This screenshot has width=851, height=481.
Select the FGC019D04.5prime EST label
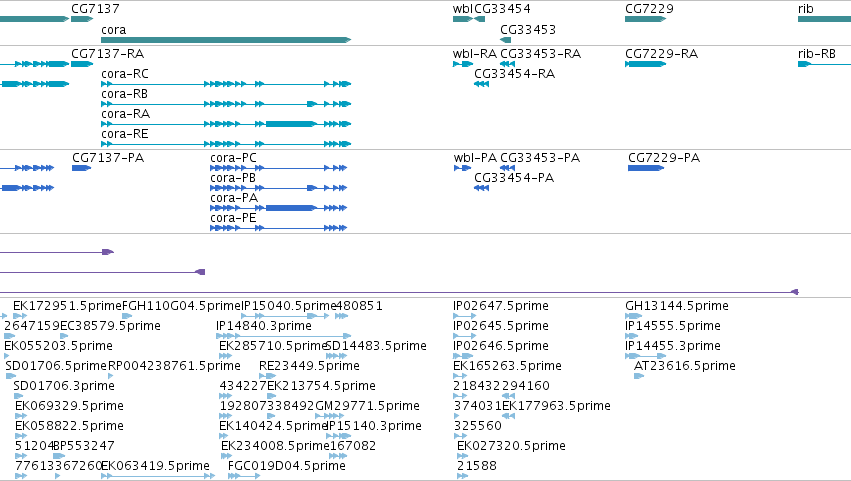tap(287, 466)
